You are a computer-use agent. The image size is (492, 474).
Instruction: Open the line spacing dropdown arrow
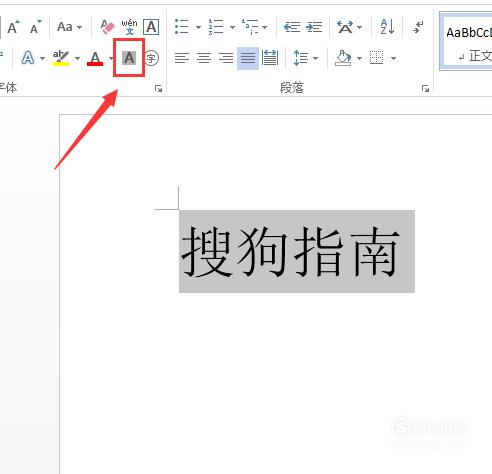click(x=315, y=59)
